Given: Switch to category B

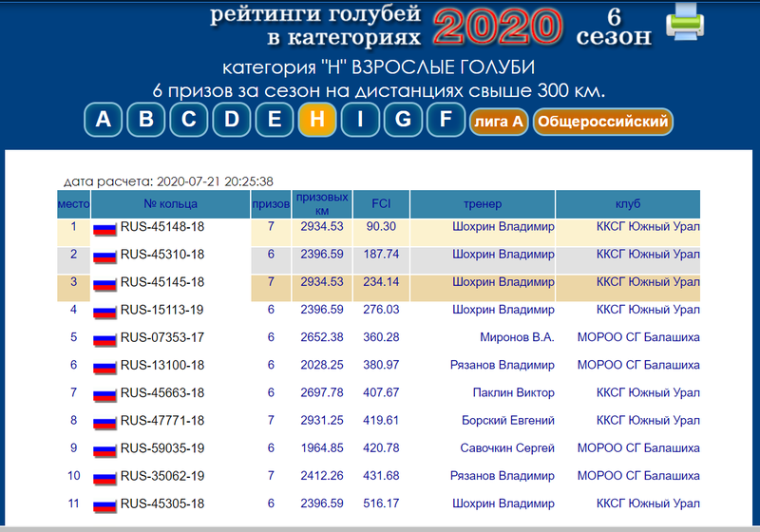Looking at the screenshot, I should tap(146, 120).
